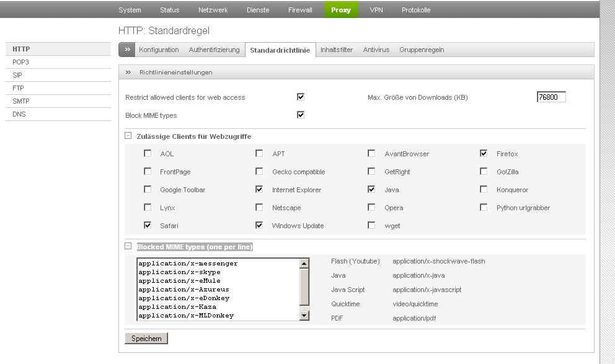Disable the Firefox client checkbox
Image resolution: width=615 pixels, height=364 pixels.
click(x=484, y=153)
